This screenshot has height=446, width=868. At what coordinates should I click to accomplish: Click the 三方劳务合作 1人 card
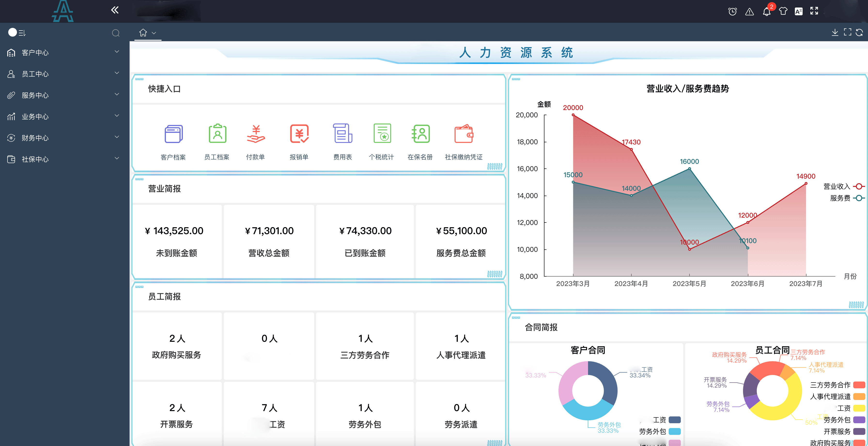coord(365,346)
